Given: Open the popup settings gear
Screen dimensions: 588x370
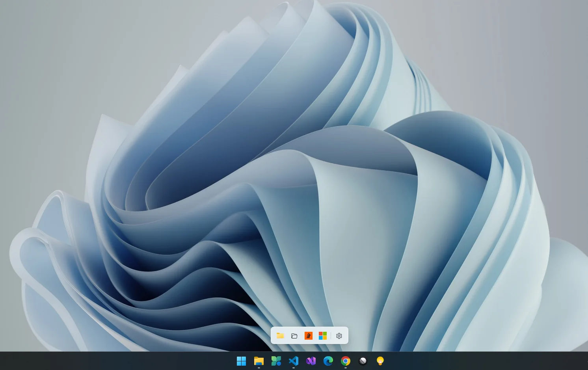Looking at the screenshot, I should point(339,336).
